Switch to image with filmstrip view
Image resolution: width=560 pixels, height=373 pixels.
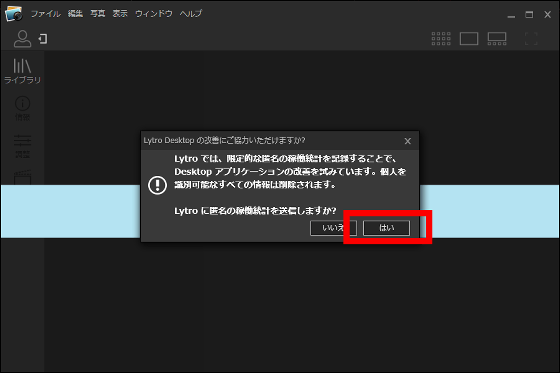tap(497, 39)
